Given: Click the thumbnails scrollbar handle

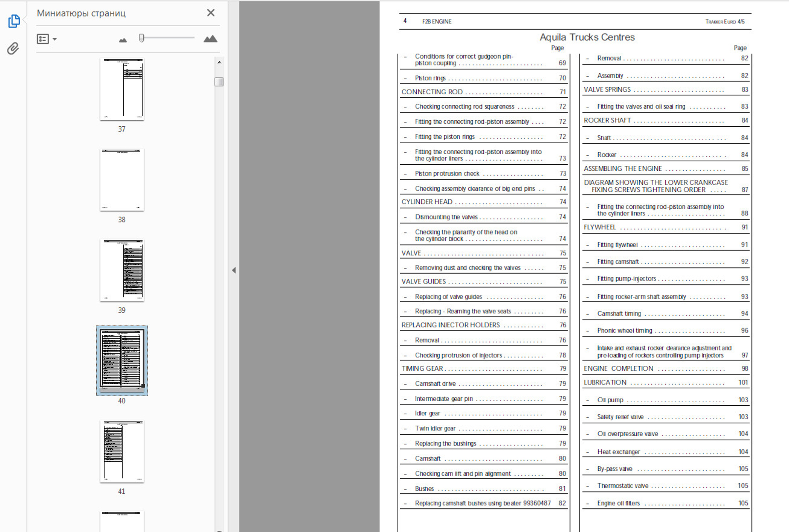Looking at the screenshot, I should pos(219,82).
